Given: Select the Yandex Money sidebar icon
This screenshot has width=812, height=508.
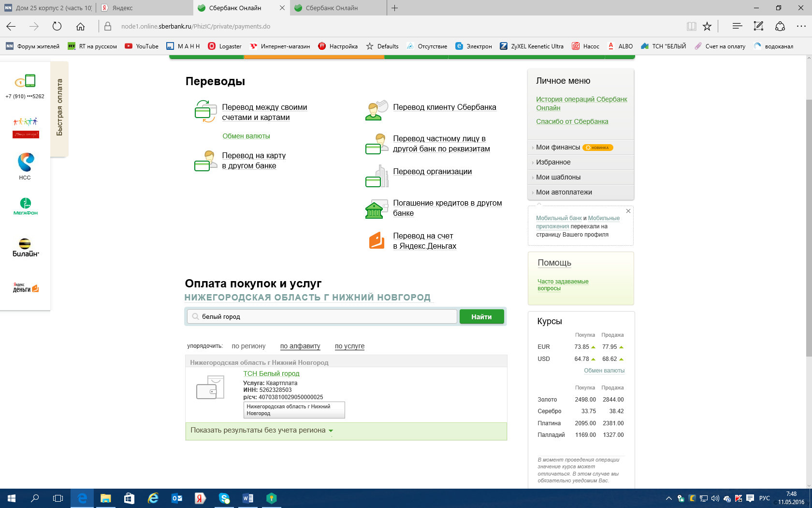Looking at the screenshot, I should click(x=25, y=288).
